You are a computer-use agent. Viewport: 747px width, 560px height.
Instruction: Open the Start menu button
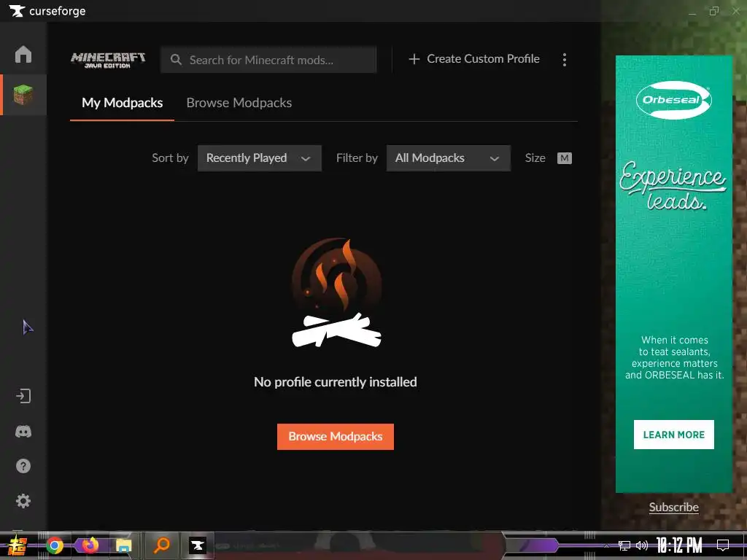[18, 545]
